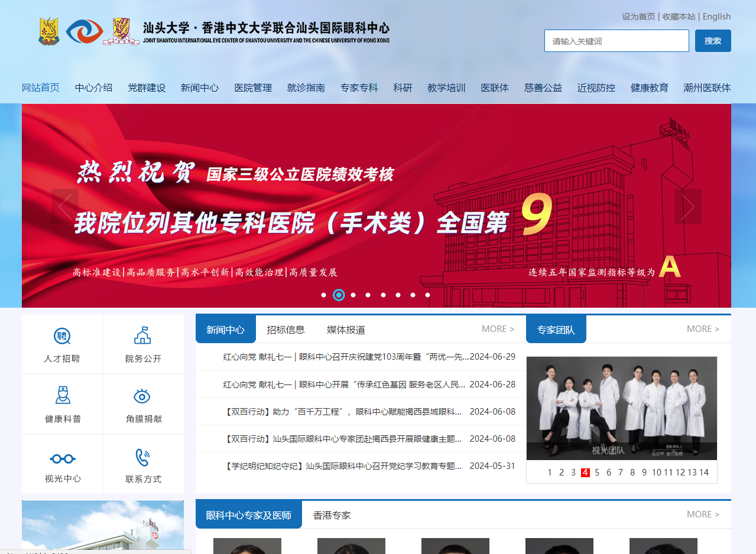Select the first banner carousel dot
756x554 pixels.
click(x=323, y=295)
